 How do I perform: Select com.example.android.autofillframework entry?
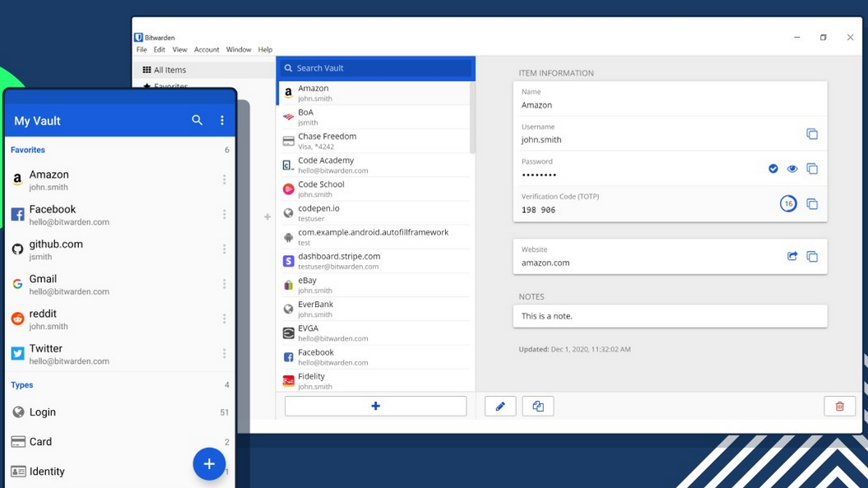(x=374, y=237)
